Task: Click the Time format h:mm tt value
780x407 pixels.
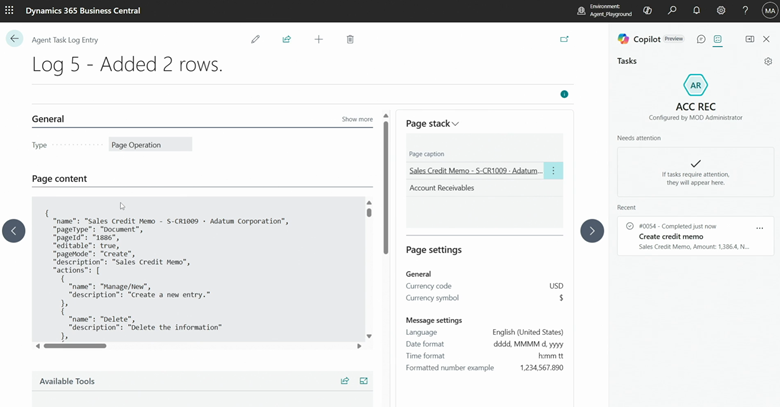Action: coord(551,356)
